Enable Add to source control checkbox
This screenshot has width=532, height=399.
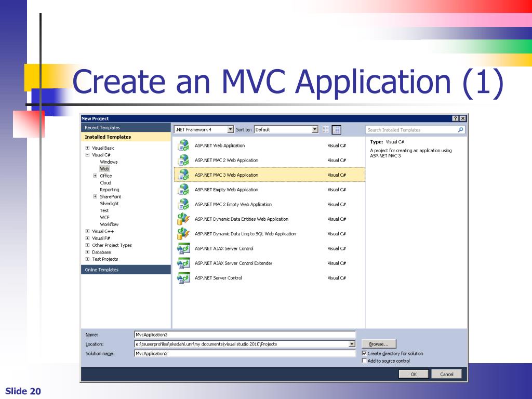pos(364,361)
